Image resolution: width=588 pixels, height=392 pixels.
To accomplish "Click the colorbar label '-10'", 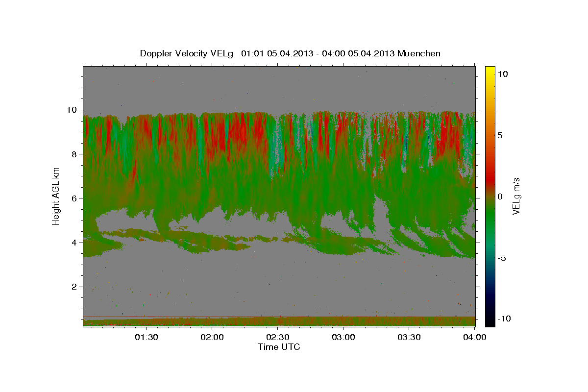I will pyautogui.click(x=505, y=319).
